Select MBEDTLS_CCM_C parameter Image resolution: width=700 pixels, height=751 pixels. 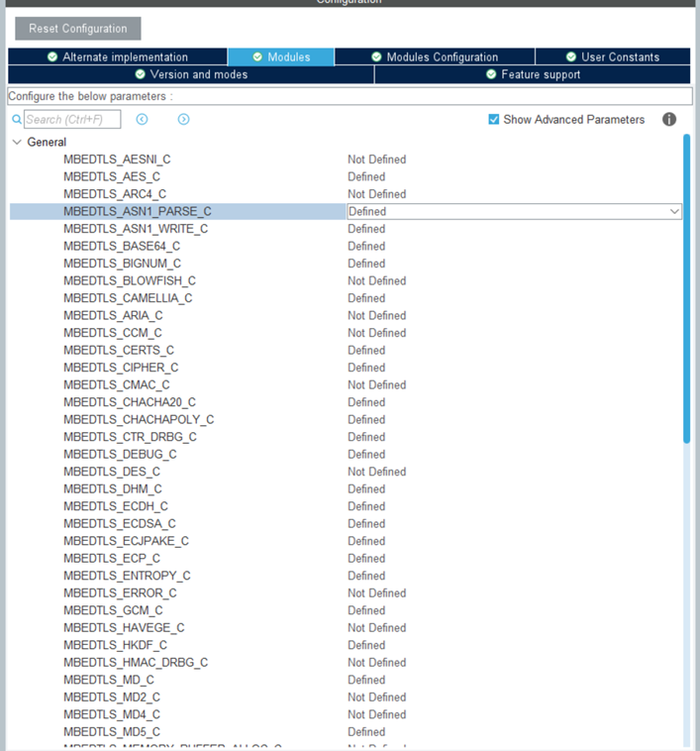[x=113, y=333]
